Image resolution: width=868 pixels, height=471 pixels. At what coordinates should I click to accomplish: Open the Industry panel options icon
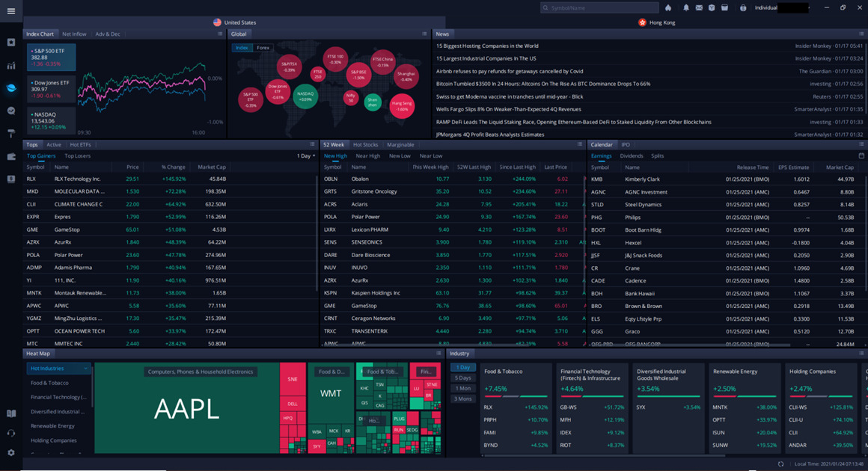[x=861, y=353]
